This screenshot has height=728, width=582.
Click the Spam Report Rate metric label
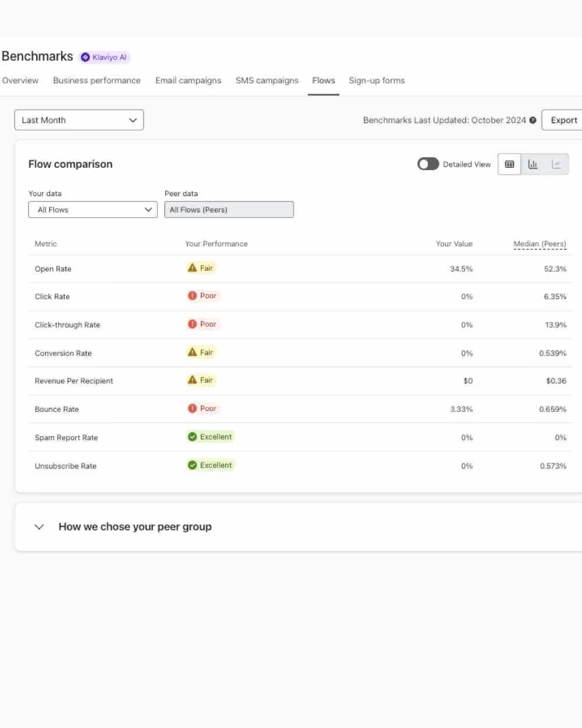[66, 438]
